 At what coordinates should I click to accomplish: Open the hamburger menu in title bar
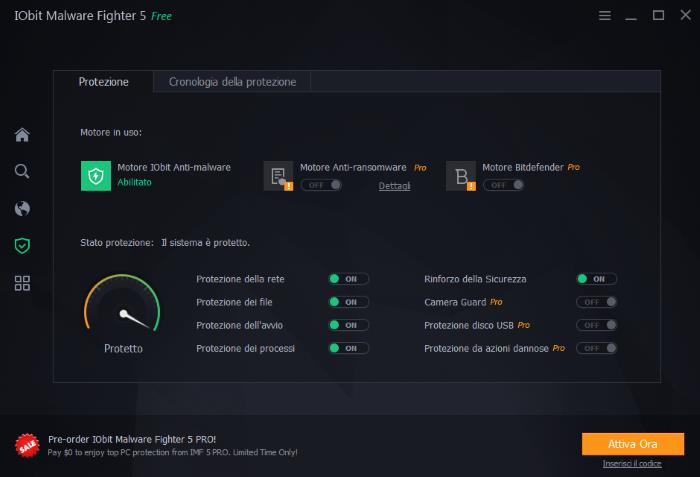[604, 15]
